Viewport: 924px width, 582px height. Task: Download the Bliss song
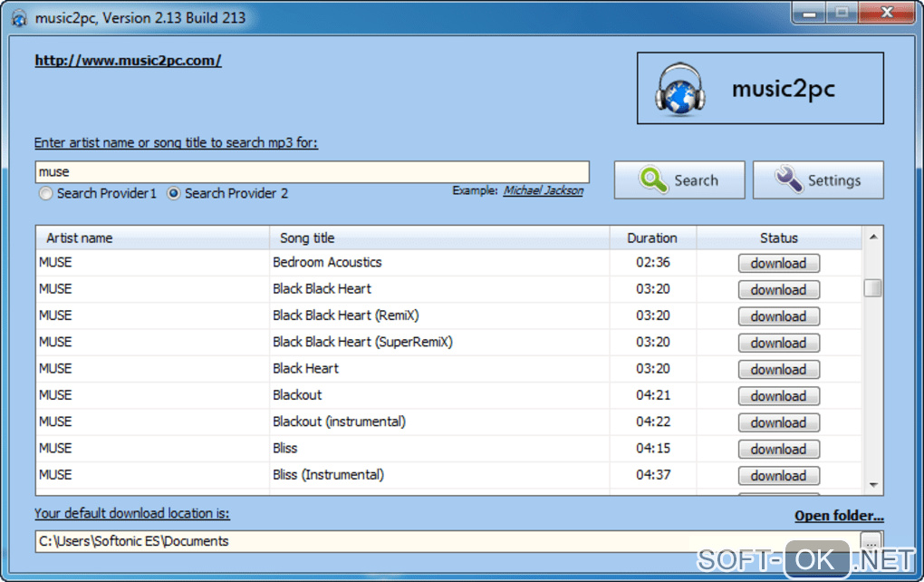pyautogui.click(x=778, y=449)
